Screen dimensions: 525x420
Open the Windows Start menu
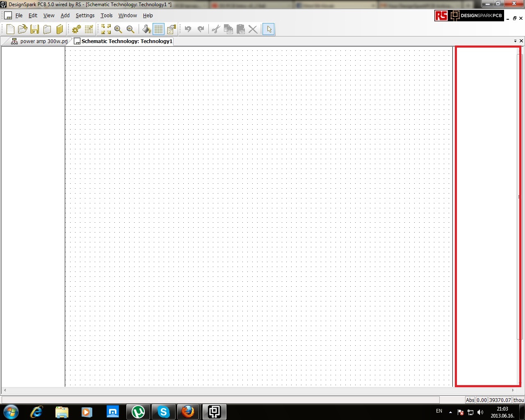11,412
